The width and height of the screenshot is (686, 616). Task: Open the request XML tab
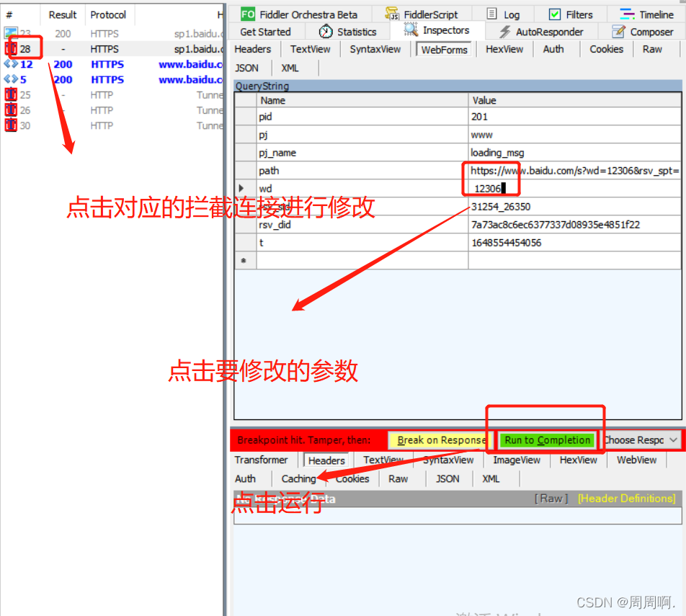coord(290,68)
